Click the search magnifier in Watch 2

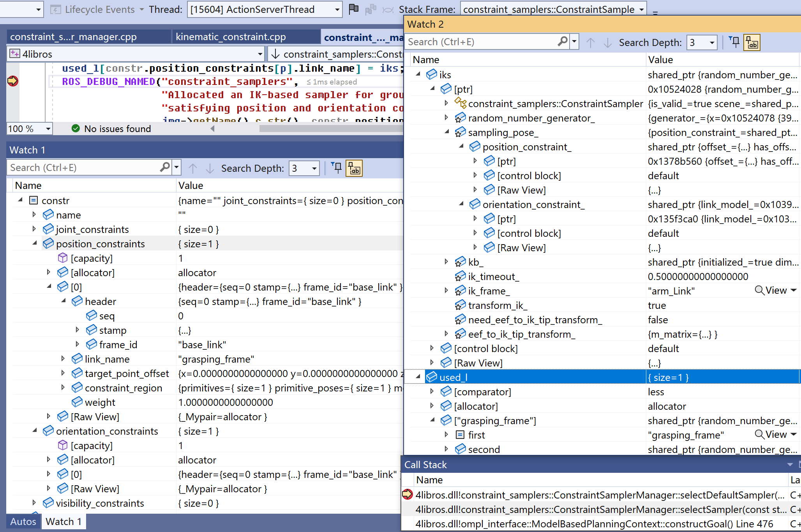562,42
